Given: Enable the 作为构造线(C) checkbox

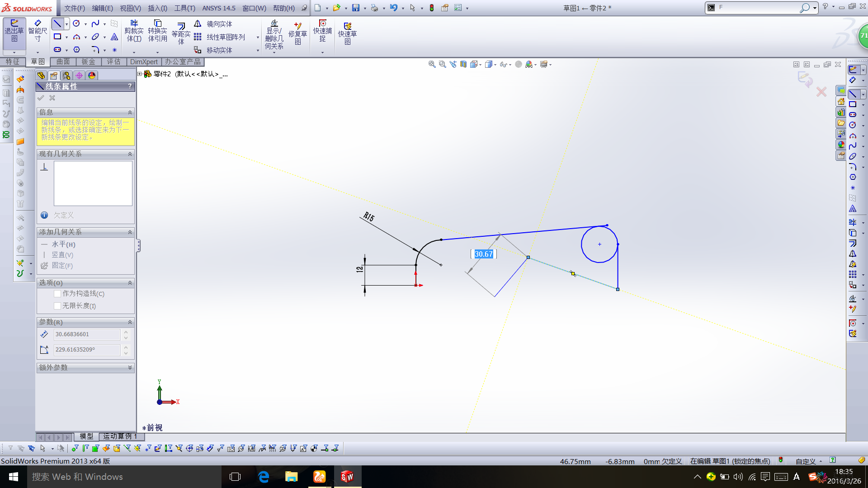Looking at the screenshot, I should click(x=57, y=294).
